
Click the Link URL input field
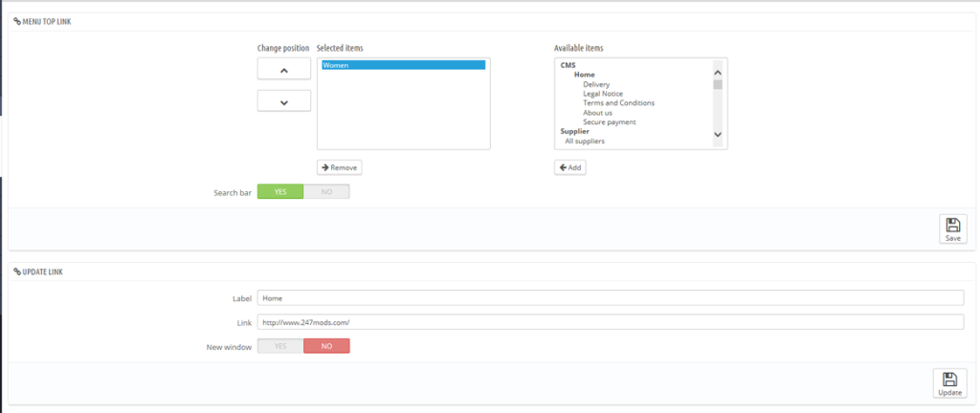pos(610,322)
